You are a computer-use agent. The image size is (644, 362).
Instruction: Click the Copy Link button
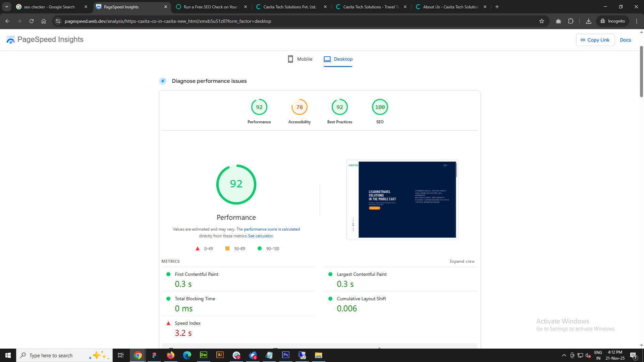tap(595, 40)
